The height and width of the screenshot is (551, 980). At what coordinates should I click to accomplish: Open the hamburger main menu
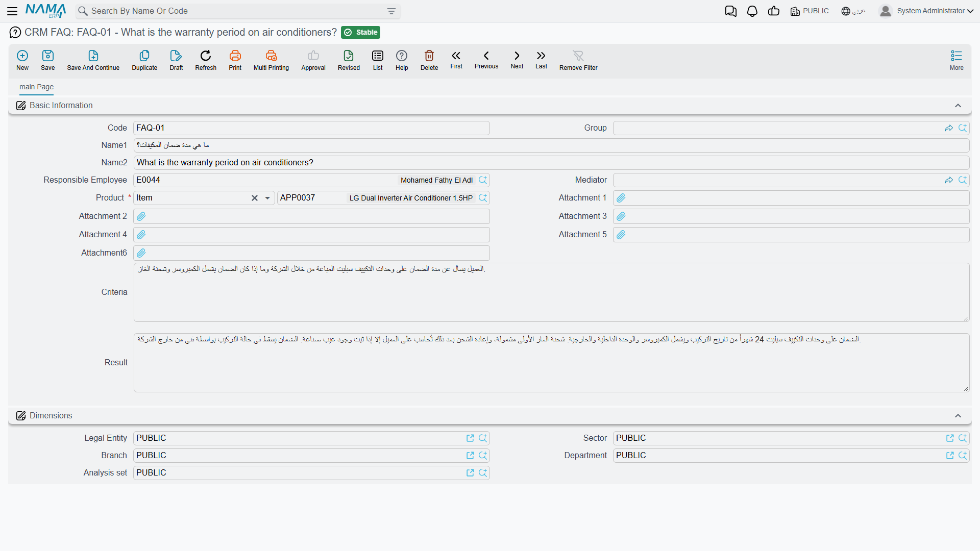[x=12, y=11]
